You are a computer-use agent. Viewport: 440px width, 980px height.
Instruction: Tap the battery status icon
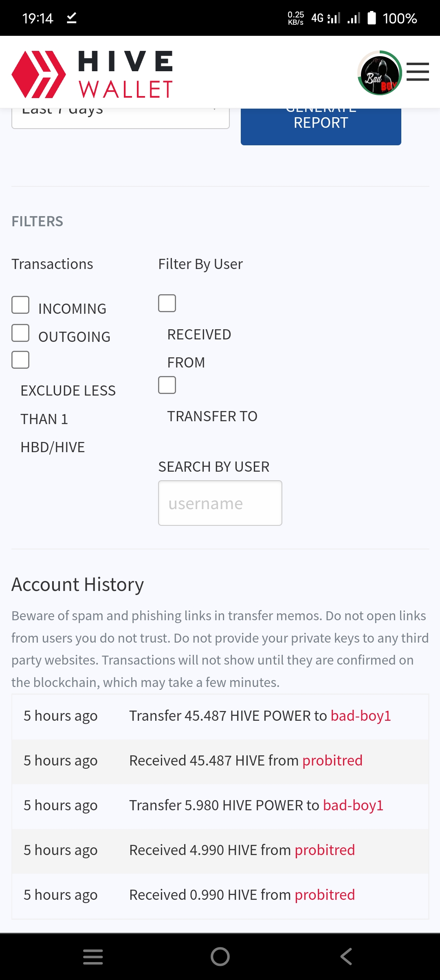[x=372, y=18]
